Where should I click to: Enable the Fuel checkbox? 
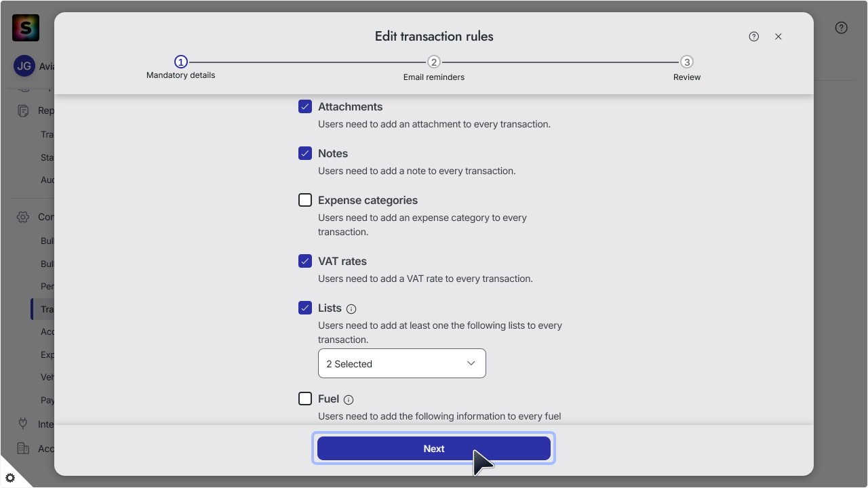click(305, 399)
